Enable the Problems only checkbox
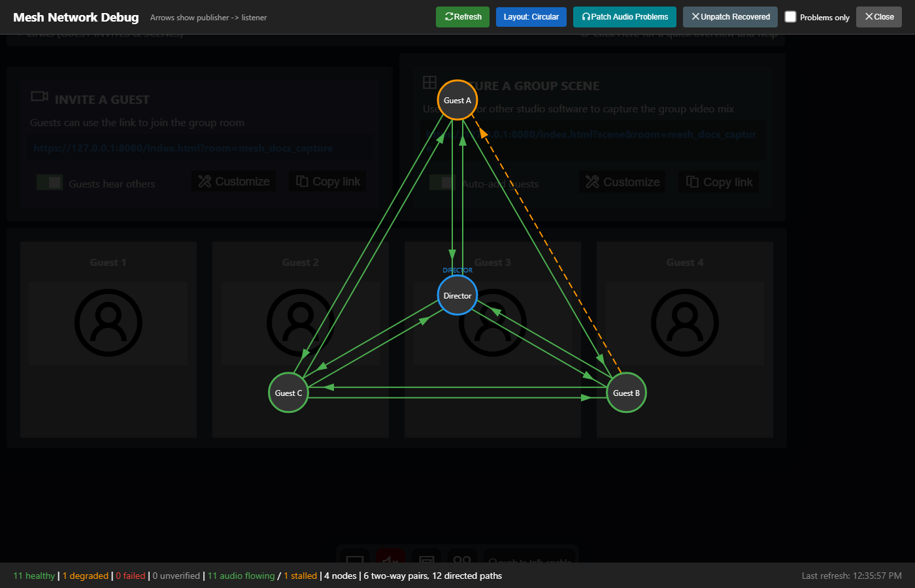 coord(790,17)
